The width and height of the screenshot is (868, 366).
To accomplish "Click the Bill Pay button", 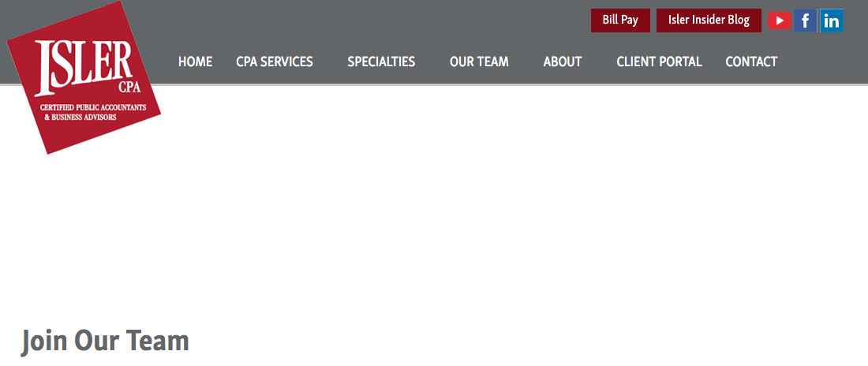I will (620, 21).
